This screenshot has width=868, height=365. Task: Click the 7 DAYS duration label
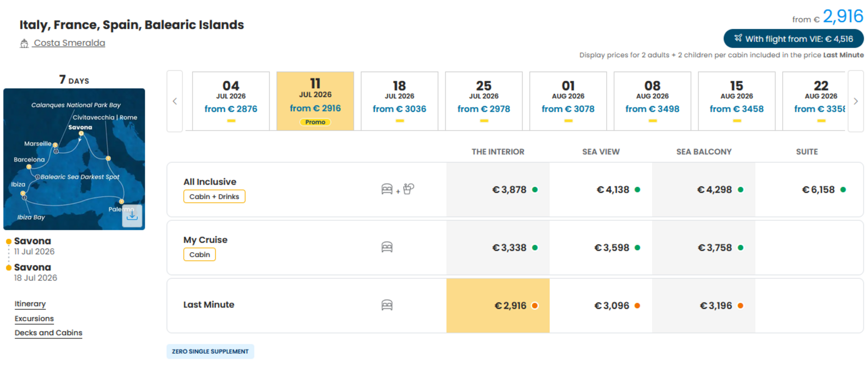point(74,79)
